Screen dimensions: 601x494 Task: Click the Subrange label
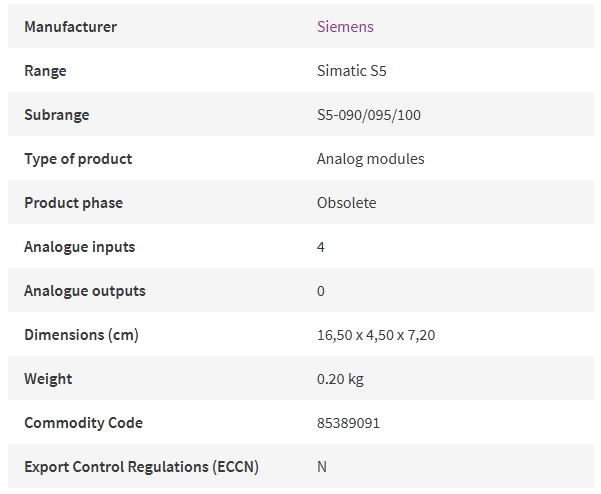pos(57,115)
